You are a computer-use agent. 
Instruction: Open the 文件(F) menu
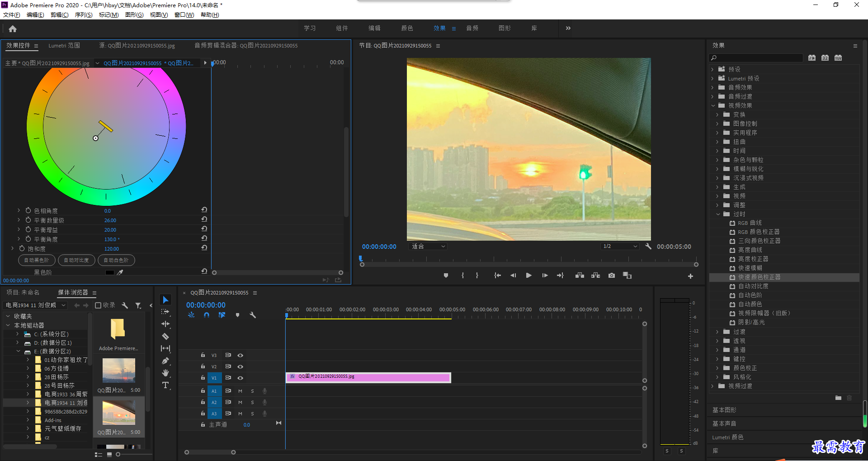tap(12, 15)
